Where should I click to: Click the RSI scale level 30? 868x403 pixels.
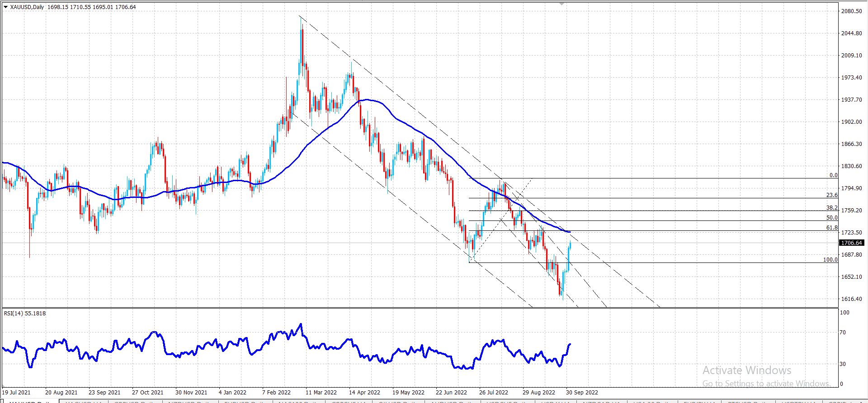843,364
